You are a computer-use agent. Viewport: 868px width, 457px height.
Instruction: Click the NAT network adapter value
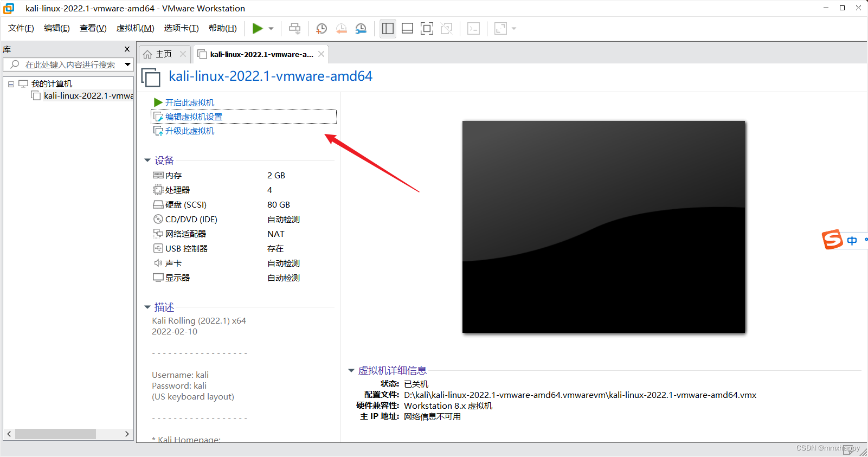276,234
